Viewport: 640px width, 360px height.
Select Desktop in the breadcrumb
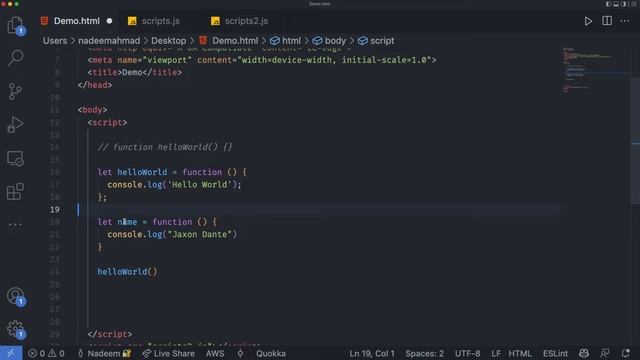point(169,41)
